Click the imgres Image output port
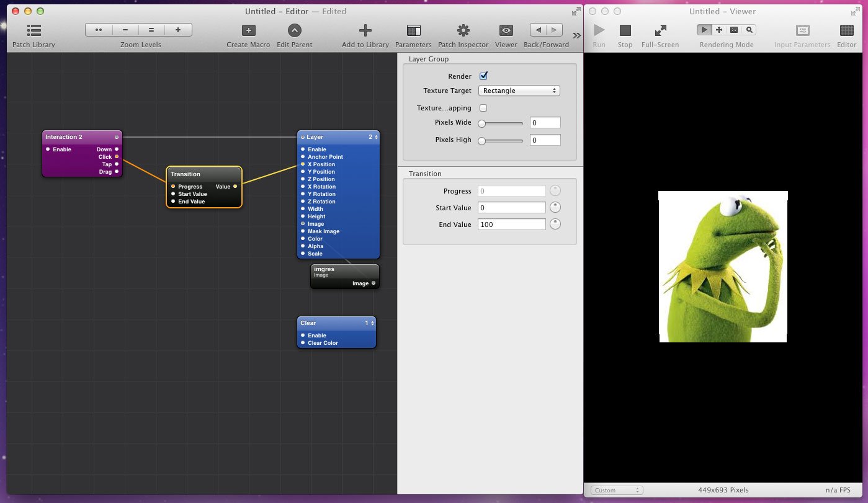 click(374, 283)
